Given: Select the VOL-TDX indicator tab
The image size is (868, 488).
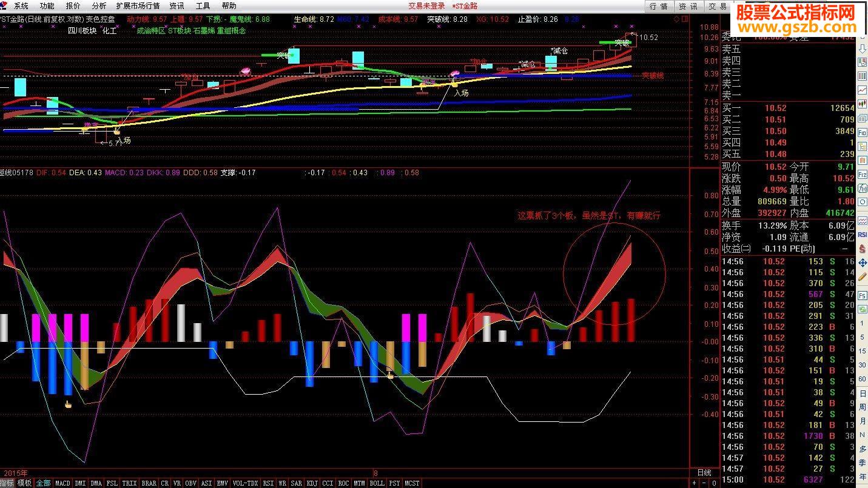Looking at the screenshot, I should tap(245, 483).
